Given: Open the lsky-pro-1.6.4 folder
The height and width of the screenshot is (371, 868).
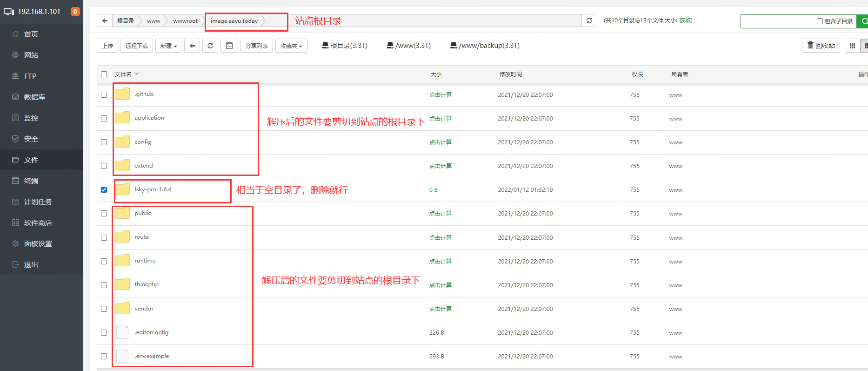Looking at the screenshot, I should point(153,189).
